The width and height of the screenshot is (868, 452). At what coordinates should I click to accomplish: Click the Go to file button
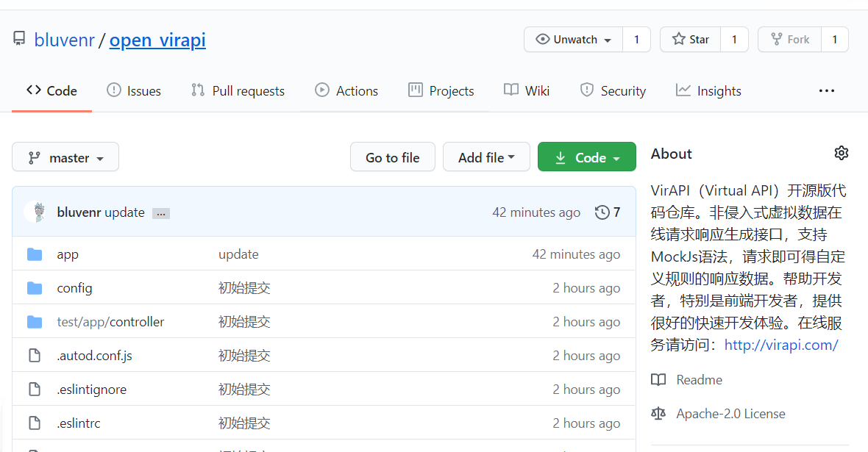[393, 157]
